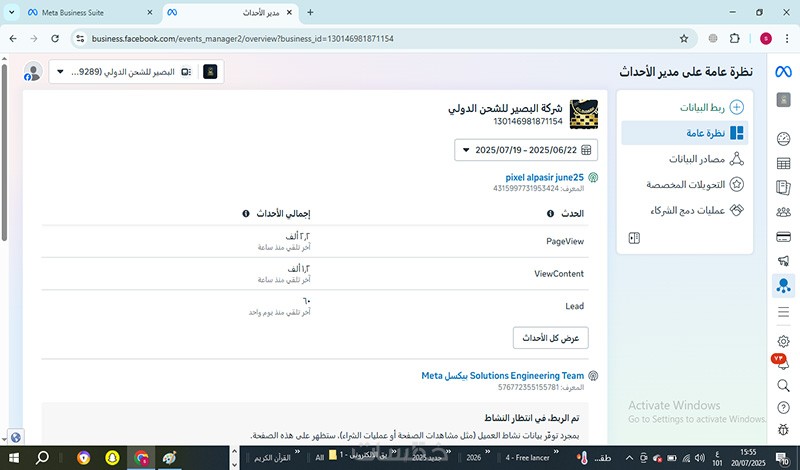Click ربط البيانات connect data option
800x470 pixels.
click(711, 107)
